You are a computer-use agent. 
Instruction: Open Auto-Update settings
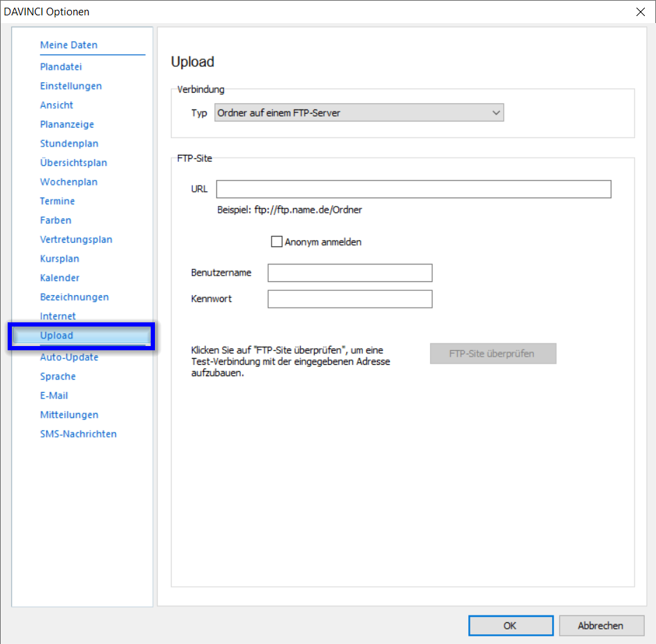[x=69, y=357]
